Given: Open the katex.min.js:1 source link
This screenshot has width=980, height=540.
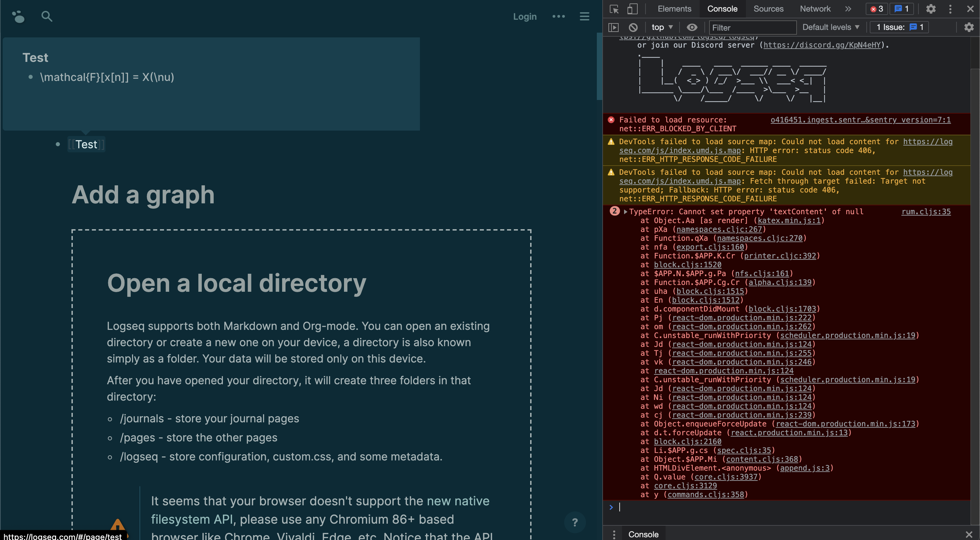Looking at the screenshot, I should 789,221.
